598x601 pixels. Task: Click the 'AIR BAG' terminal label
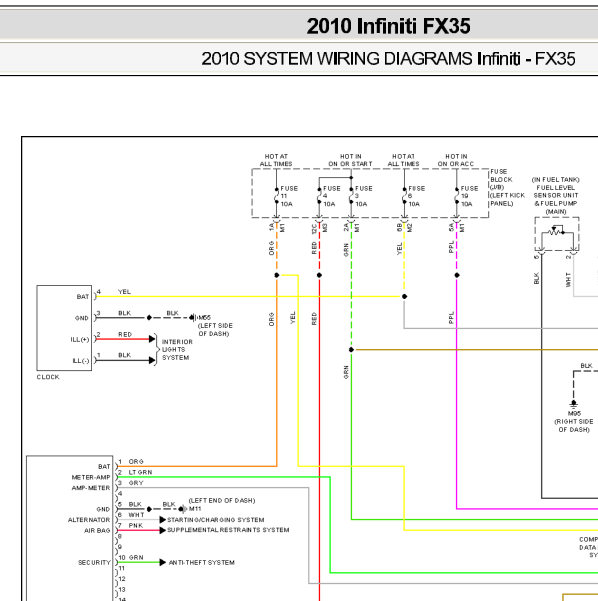[97, 531]
